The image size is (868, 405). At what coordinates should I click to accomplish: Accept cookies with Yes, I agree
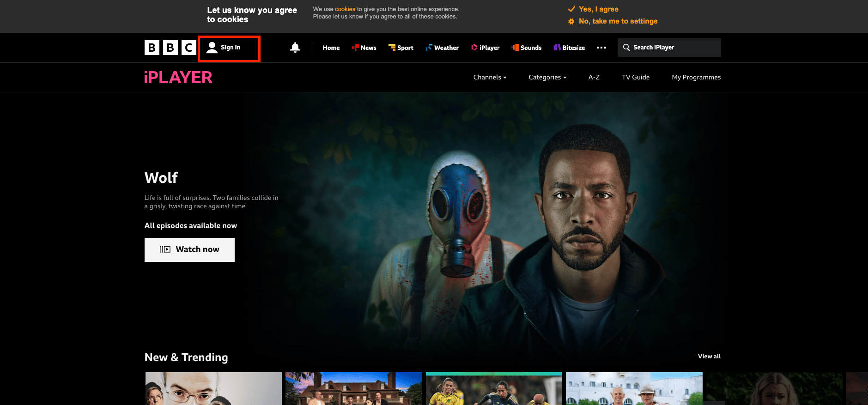pos(593,9)
